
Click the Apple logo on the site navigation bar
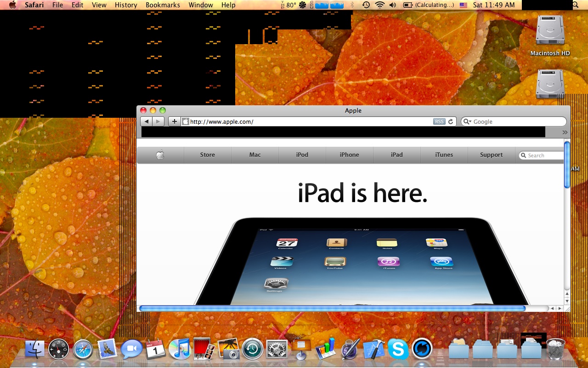[x=160, y=155]
